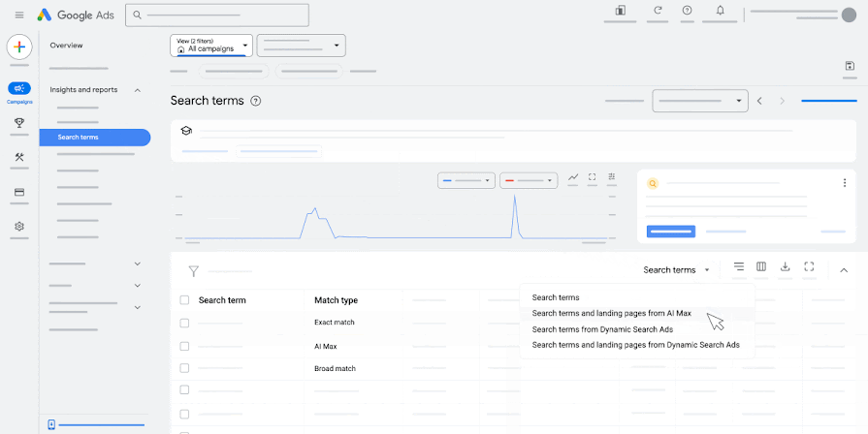
Task: Expand the chart to full screen
Action: pyautogui.click(x=592, y=177)
